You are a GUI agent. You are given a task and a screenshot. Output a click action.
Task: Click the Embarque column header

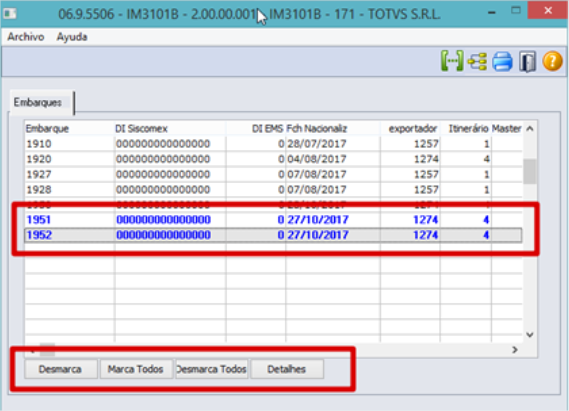(69, 128)
